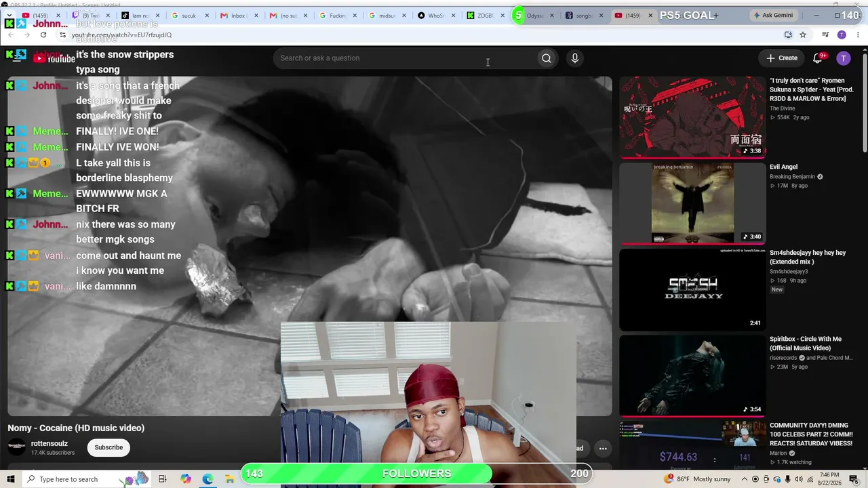868x488 pixels.
Task: Switch to the Kick ZOGBC tab
Action: pyautogui.click(x=486, y=15)
